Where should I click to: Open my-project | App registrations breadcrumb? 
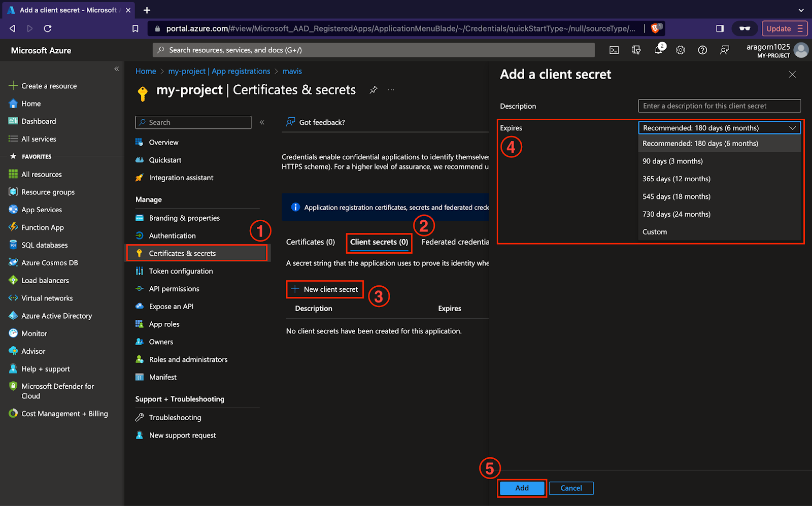[x=219, y=72]
